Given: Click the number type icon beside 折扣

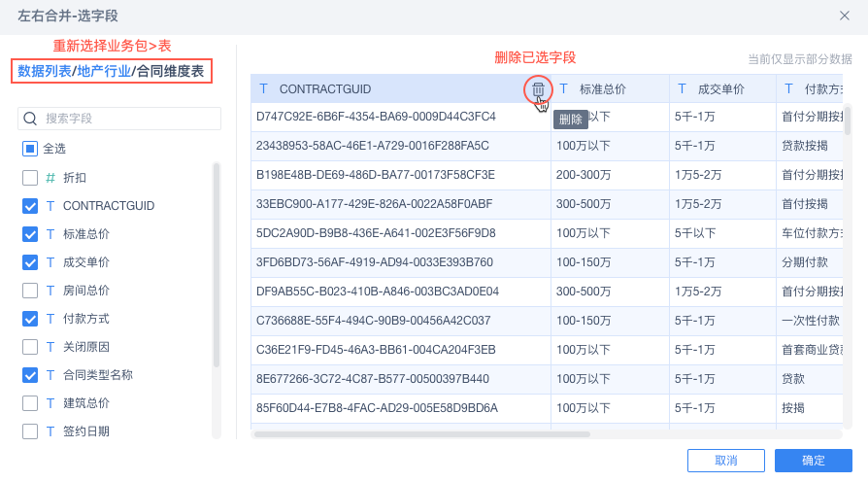Looking at the screenshot, I should 50,178.
